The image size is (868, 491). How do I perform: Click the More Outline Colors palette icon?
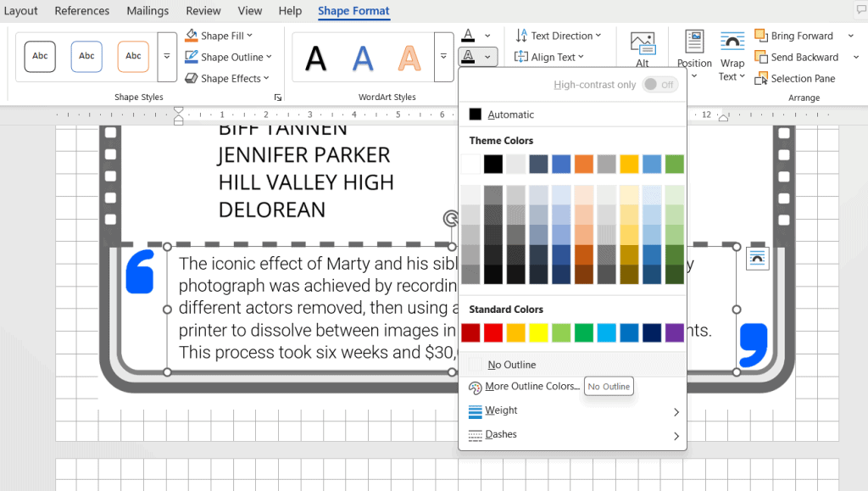475,388
